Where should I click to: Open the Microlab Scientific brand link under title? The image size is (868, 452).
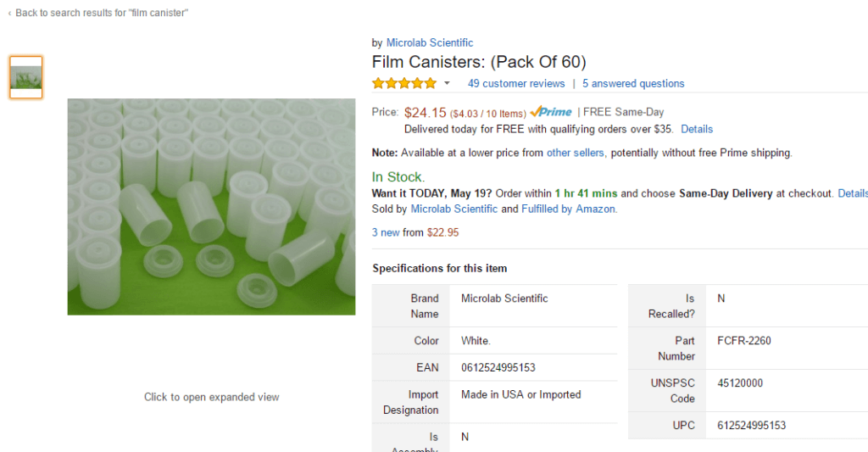[x=430, y=42]
